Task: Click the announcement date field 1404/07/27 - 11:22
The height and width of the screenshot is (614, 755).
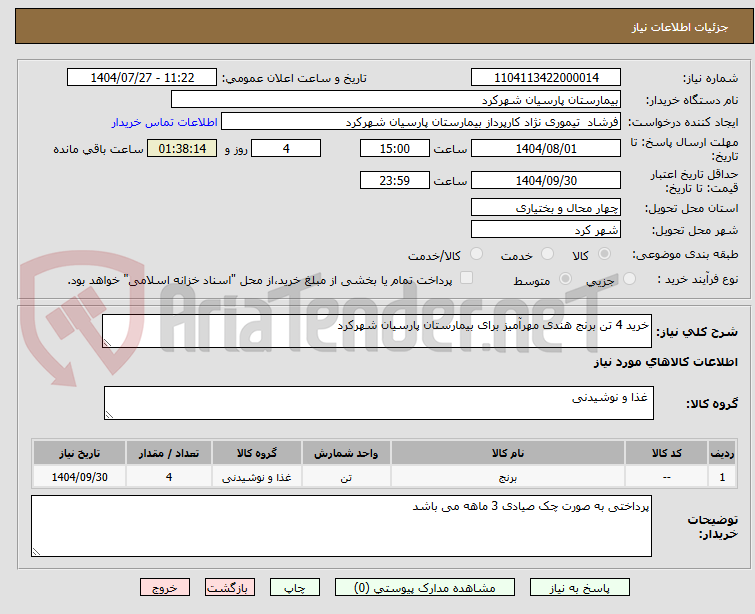Action: pos(142,78)
